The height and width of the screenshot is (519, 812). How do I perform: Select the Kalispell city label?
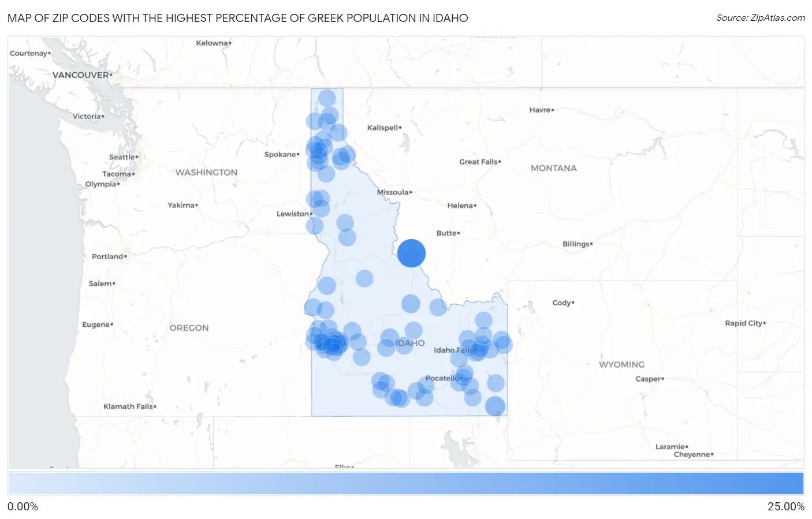pyautogui.click(x=382, y=128)
